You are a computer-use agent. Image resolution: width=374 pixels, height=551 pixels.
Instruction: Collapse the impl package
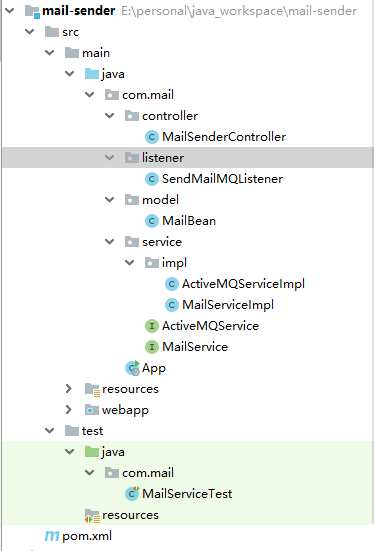pos(130,263)
